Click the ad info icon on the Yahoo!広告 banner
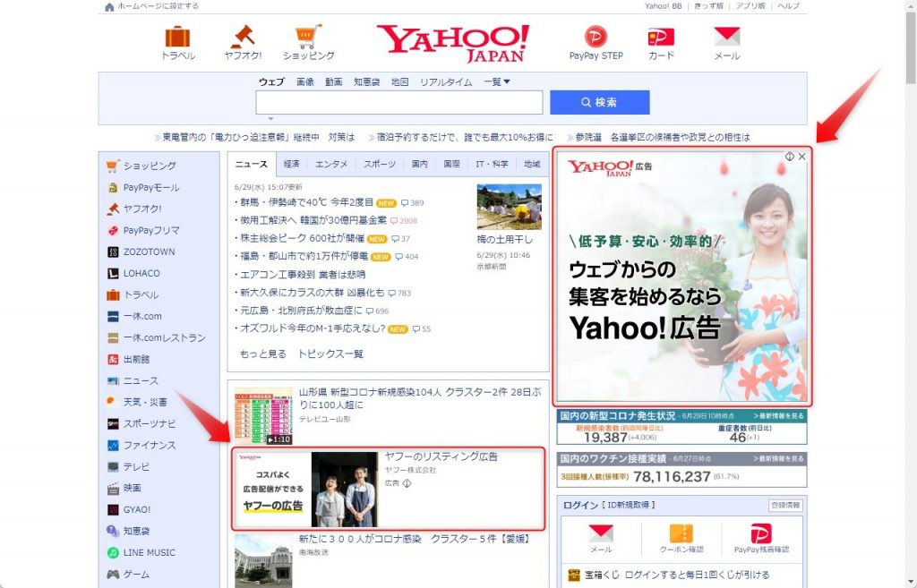This screenshot has width=917, height=588. point(790,157)
